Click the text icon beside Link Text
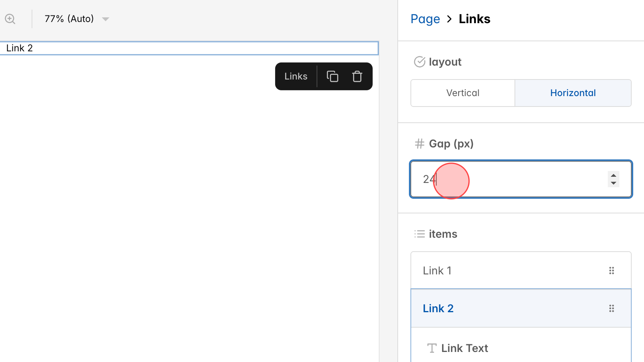644x362 pixels. 432,348
